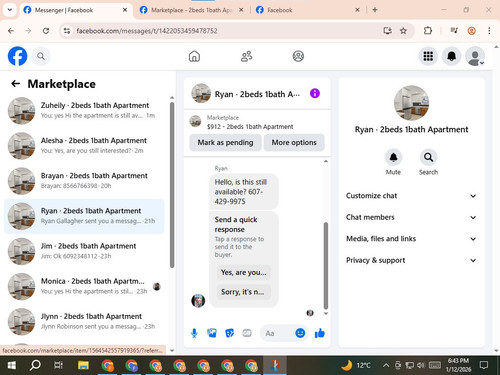Open Brayan conversation in list
The height and width of the screenshot is (375, 500).
pyautogui.click(x=84, y=181)
